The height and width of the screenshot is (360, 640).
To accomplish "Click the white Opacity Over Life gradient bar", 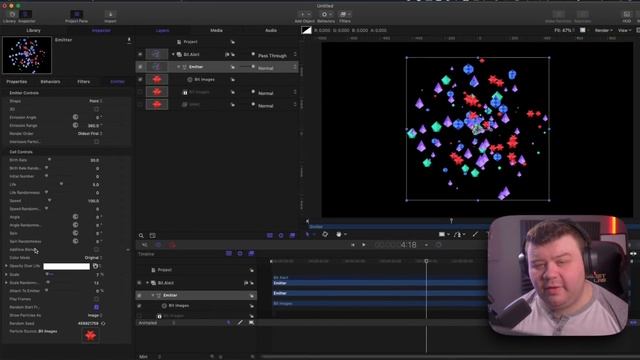I will [x=67, y=266].
